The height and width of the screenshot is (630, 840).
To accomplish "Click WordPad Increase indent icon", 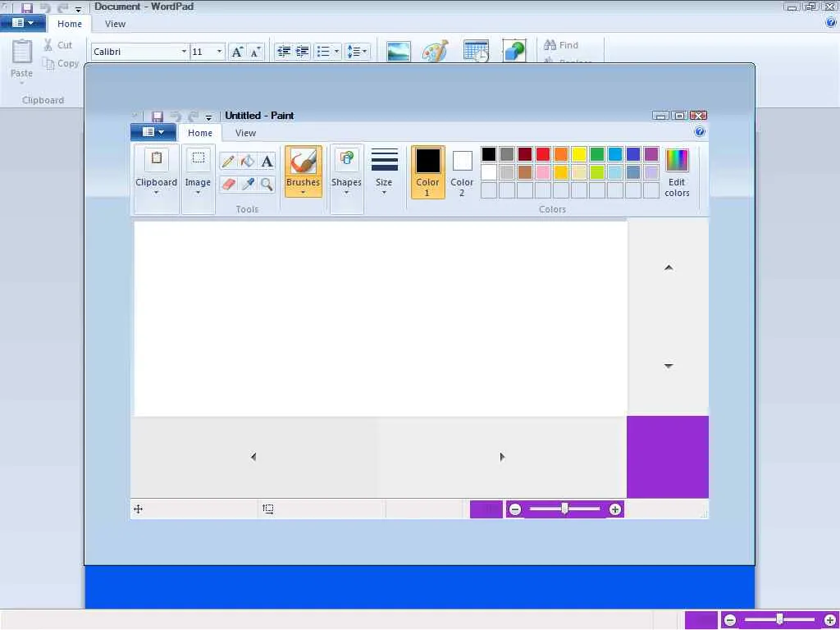I will tap(302, 52).
